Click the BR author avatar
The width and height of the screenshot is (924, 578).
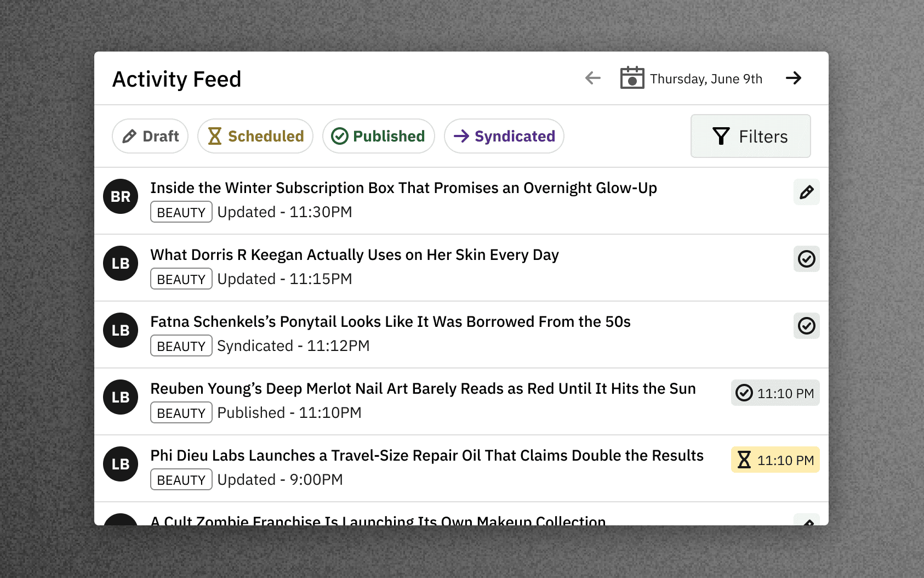coord(121,196)
